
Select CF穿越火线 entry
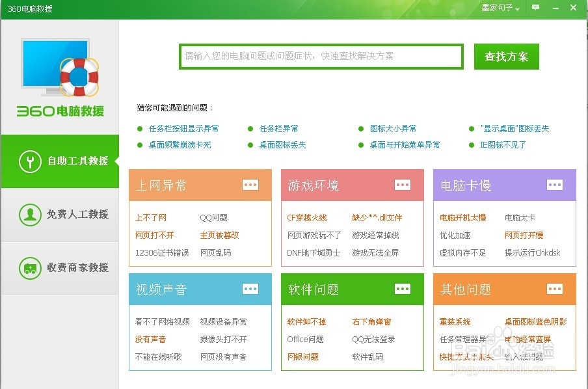click(307, 217)
